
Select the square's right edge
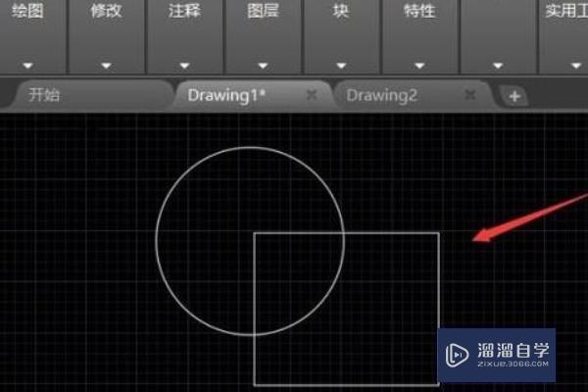coord(438,281)
